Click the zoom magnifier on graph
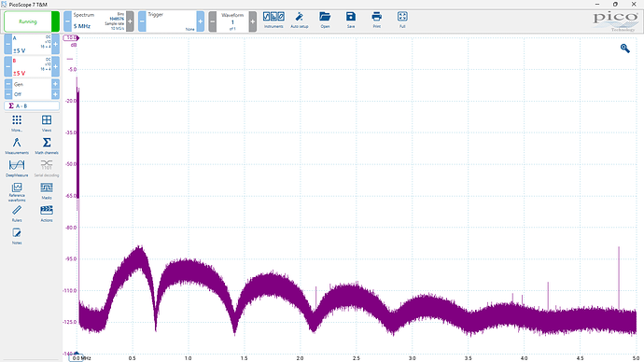 pyautogui.click(x=624, y=49)
